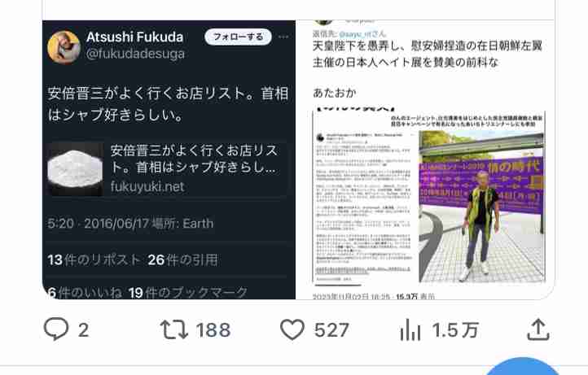
Task: View the 26件の引用 quotes list
Action: click(182, 259)
